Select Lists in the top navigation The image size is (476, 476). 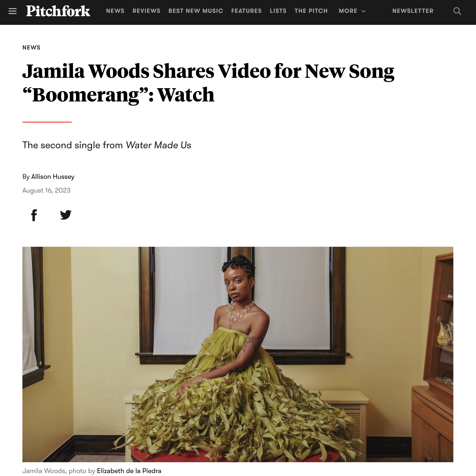point(278,11)
